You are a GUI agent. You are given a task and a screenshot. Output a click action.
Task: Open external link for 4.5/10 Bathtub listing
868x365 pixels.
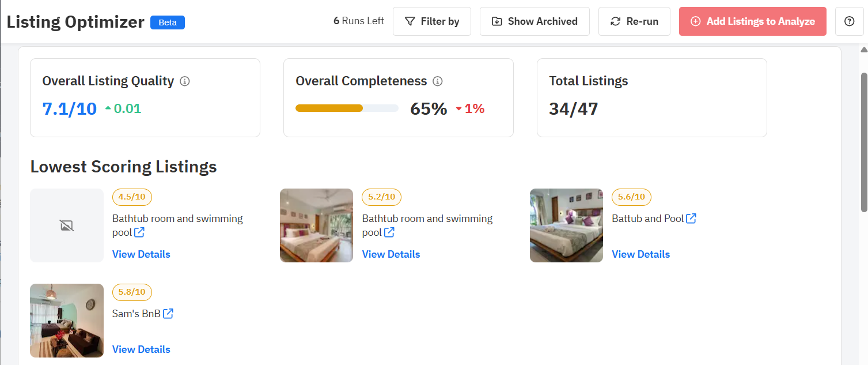pos(139,233)
